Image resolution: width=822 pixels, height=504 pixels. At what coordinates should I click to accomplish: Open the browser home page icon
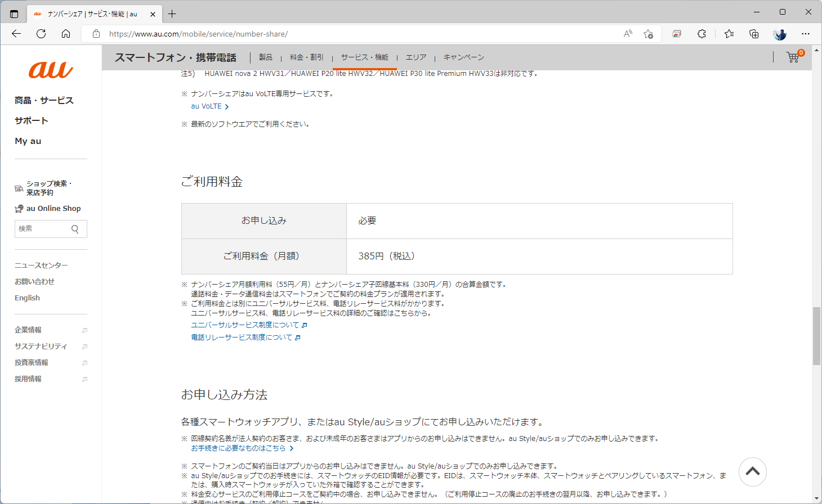tap(66, 34)
